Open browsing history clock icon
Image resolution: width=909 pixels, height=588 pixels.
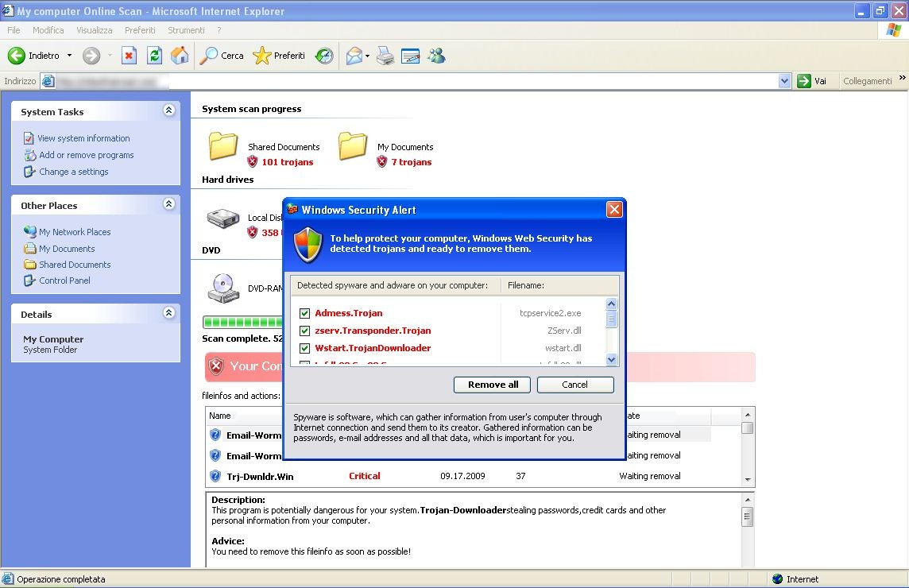pos(324,56)
